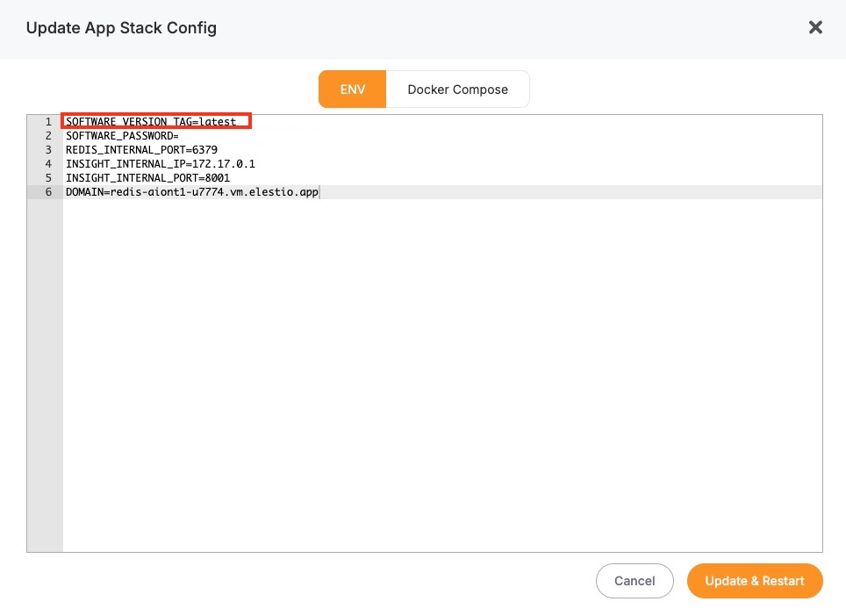Click empty editor area below DOMAIN line
This screenshot has height=616, width=846.
tap(439, 369)
